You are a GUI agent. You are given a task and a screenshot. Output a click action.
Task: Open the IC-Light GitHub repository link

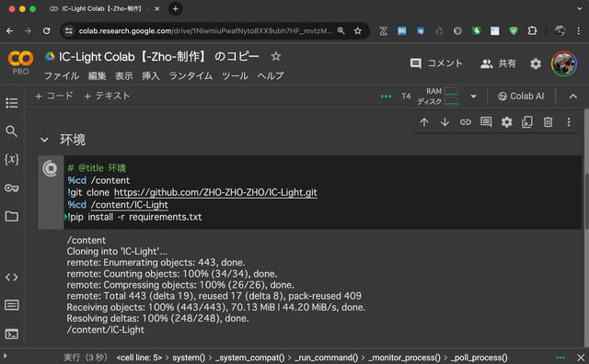tap(215, 192)
